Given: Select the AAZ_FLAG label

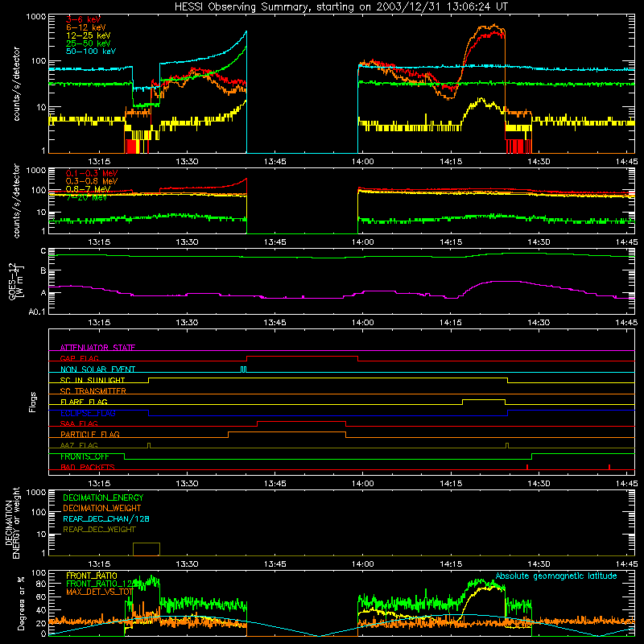Looking at the screenshot, I should tap(79, 445).
